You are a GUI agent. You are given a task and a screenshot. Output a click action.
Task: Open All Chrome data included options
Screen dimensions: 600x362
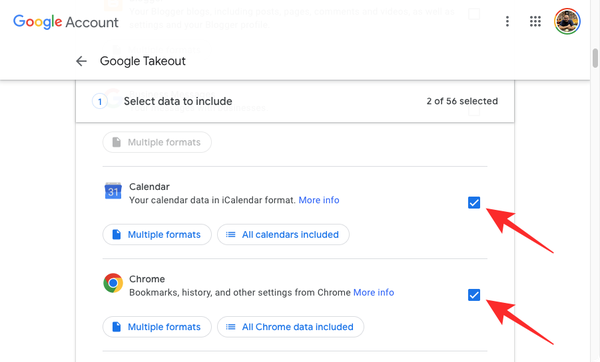point(290,327)
